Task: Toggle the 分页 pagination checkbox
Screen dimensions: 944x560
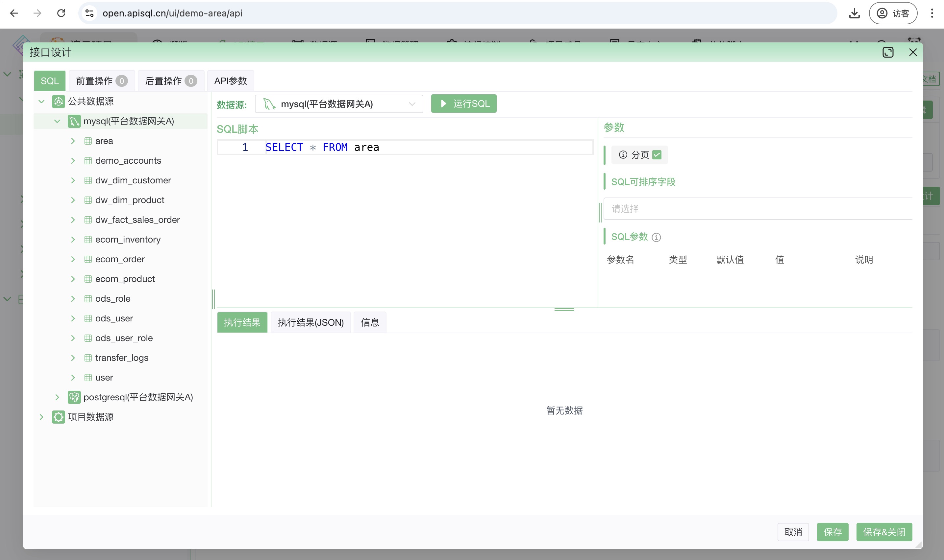Action: coord(657,155)
